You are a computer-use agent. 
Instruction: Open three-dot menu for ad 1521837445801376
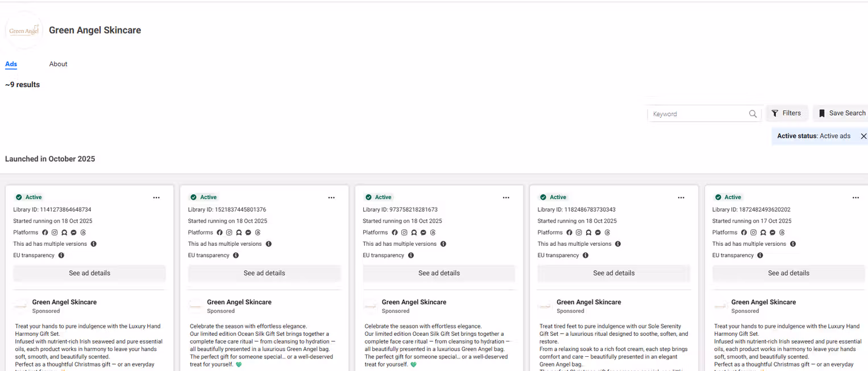pyautogui.click(x=331, y=197)
